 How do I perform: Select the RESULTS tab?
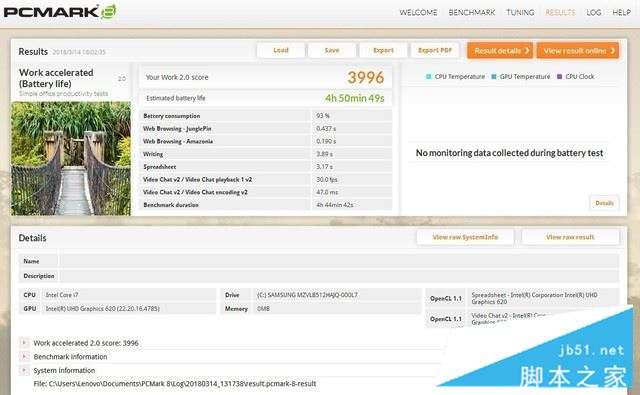tap(560, 13)
